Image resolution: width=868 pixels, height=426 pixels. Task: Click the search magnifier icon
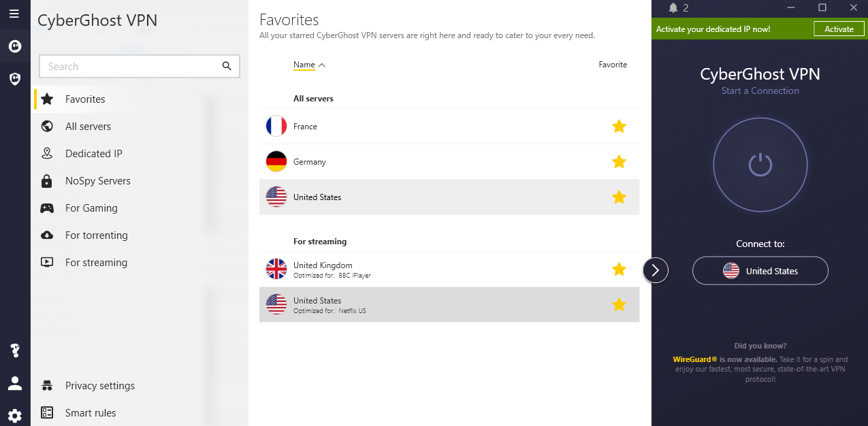[227, 66]
